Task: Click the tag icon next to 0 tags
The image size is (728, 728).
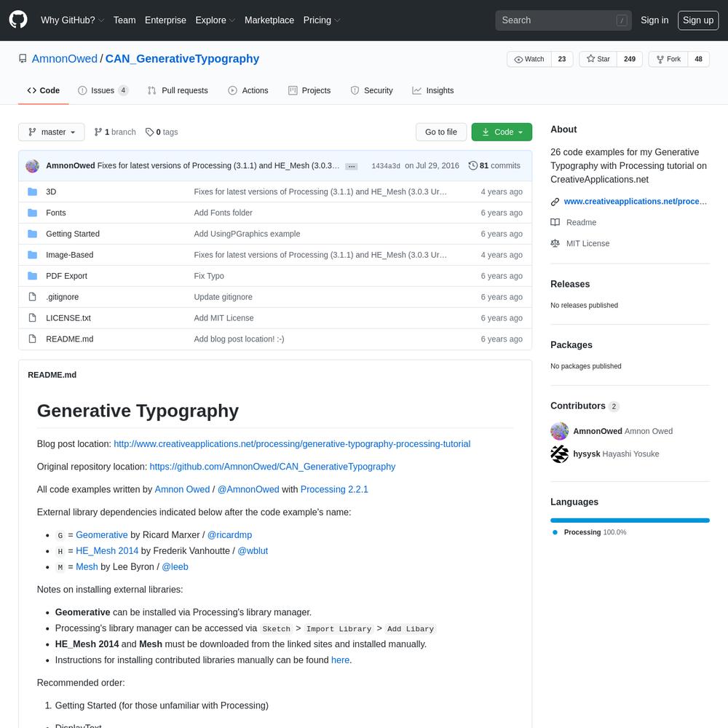Action: 149,132
